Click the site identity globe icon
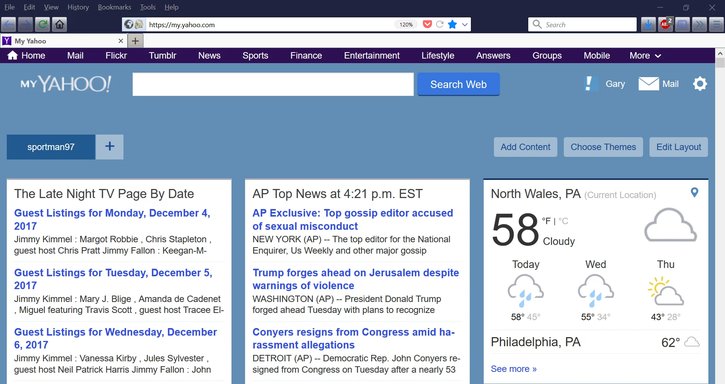The image size is (725, 384). [x=129, y=25]
